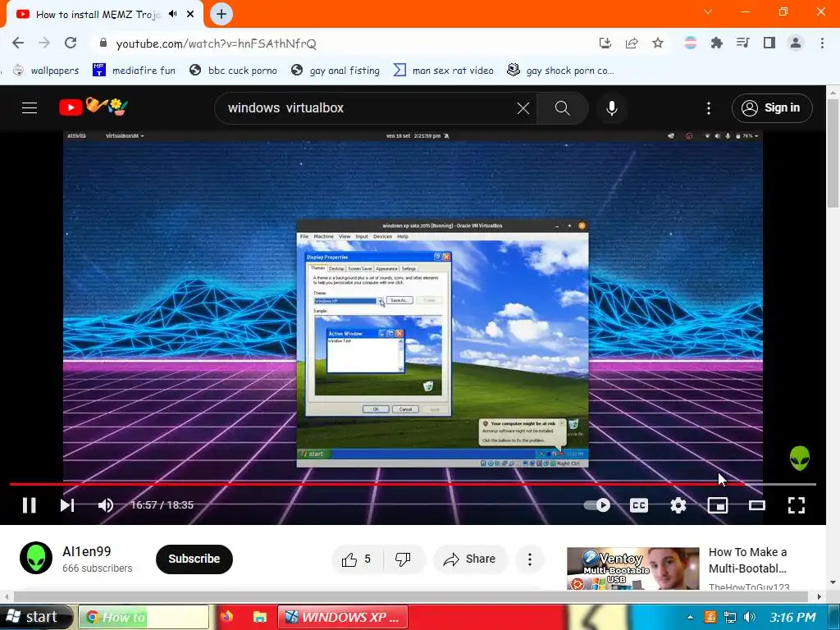840x630 pixels.
Task: Enter full screen mode
Action: [797, 505]
